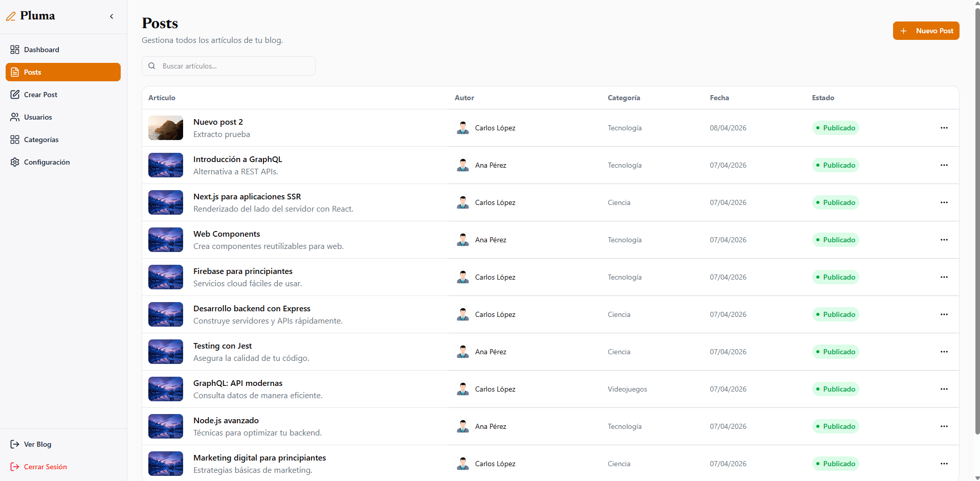The height and width of the screenshot is (481, 980).
Task: Go to Crear Post page
Action: point(63,95)
